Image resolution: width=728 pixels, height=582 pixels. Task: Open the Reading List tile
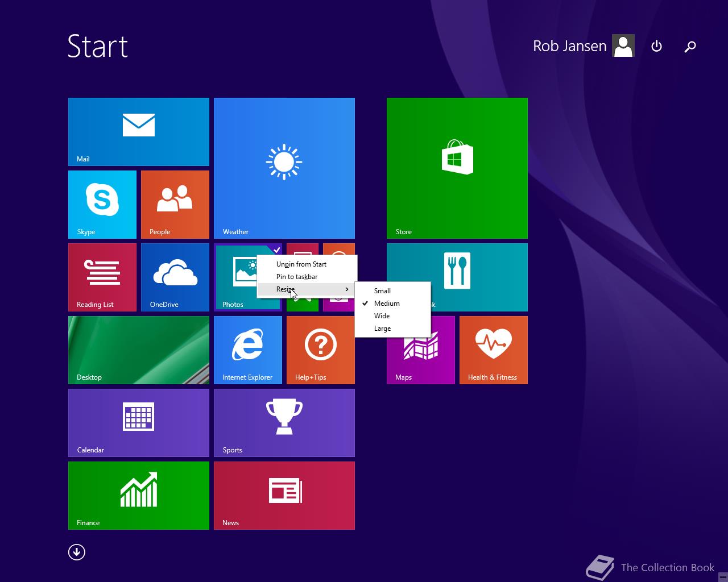tap(102, 277)
